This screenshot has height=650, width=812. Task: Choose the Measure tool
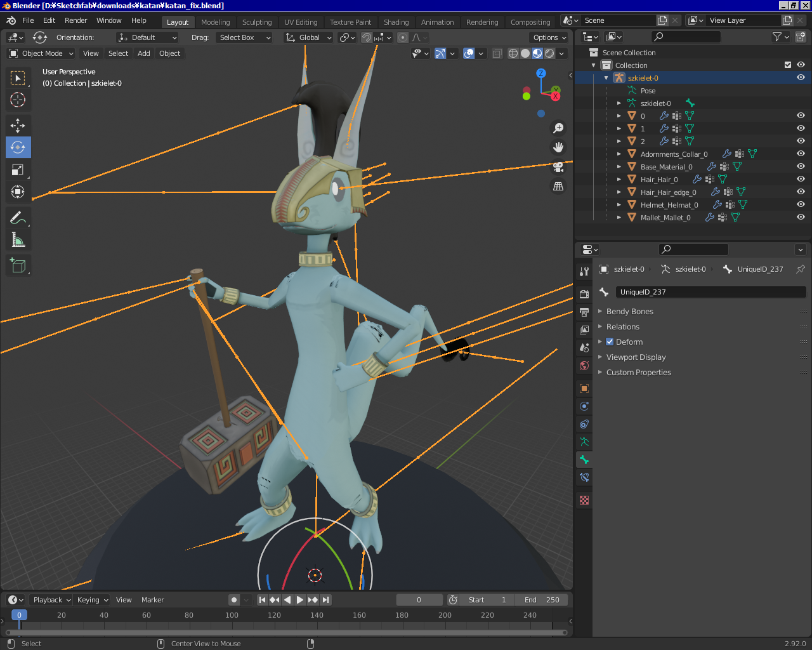click(18, 240)
